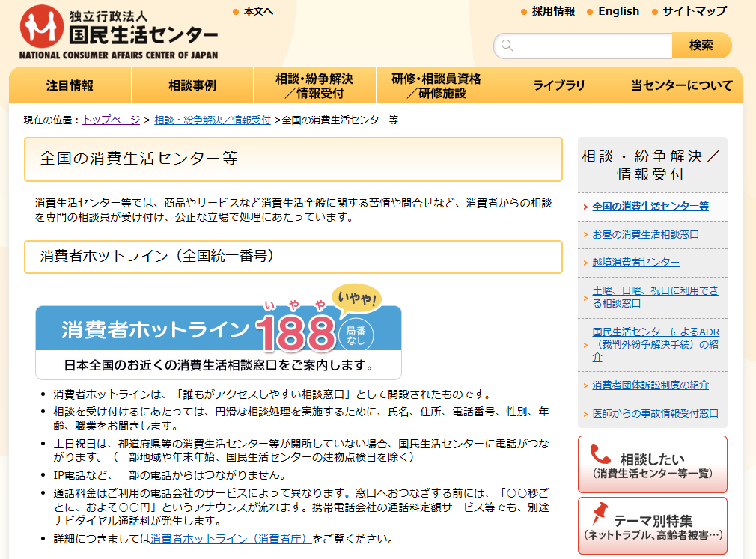
Task: Open the ライブラリ navigation tab
Action: pyautogui.click(x=558, y=85)
